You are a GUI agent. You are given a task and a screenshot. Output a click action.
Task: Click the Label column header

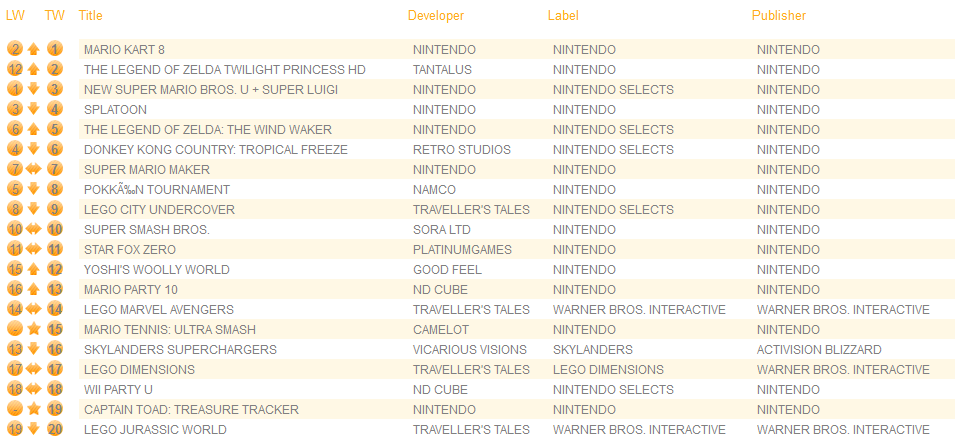pyautogui.click(x=563, y=16)
